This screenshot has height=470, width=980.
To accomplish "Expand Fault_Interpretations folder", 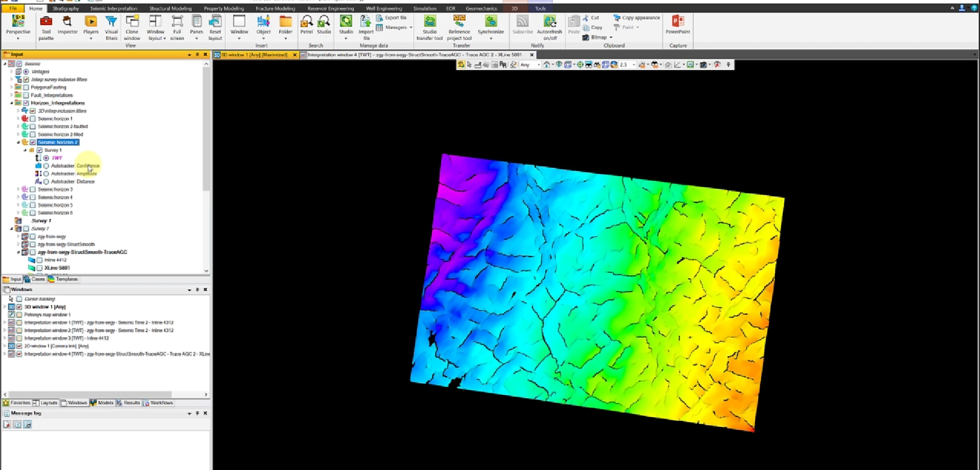I will pos(11,95).
